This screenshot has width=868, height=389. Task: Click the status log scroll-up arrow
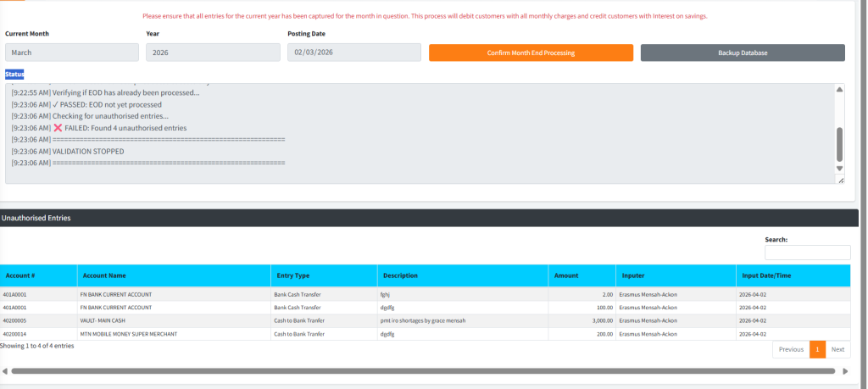(839, 90)
